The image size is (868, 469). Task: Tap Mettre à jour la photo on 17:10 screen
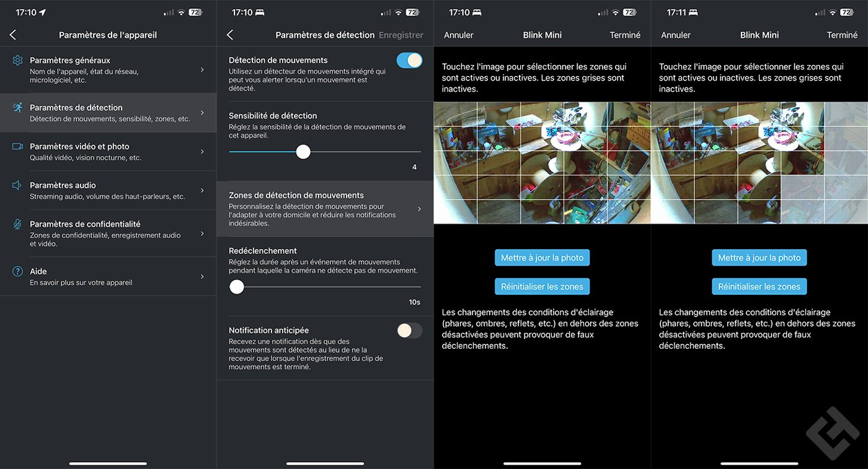[x=542, y=258]
